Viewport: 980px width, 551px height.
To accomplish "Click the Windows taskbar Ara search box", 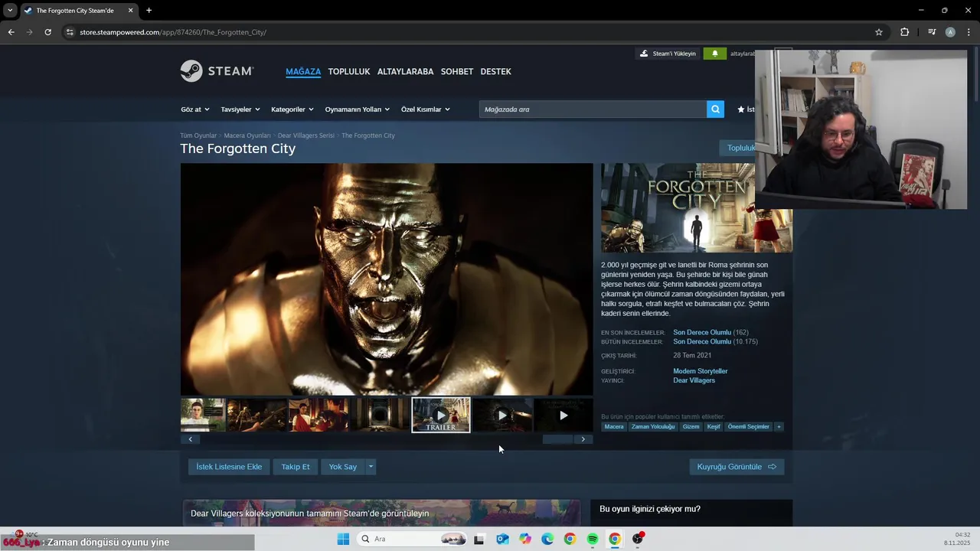I will click(412, 539).
